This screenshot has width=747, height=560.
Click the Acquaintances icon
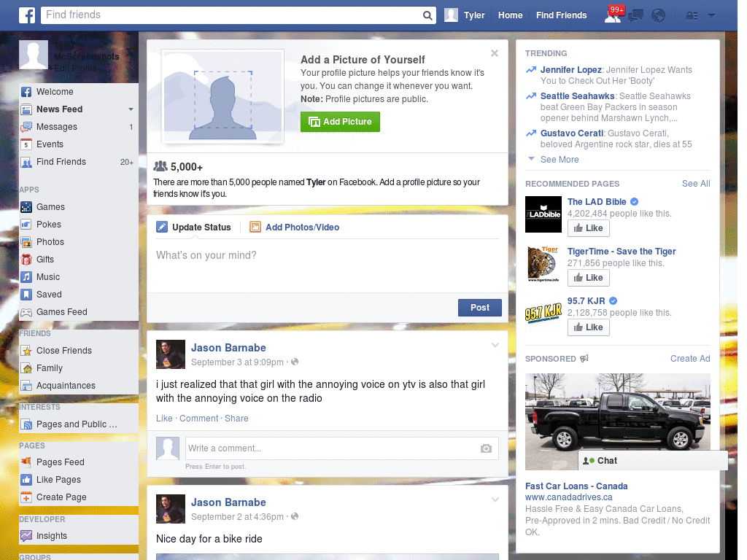pyautogui.click(x=26, y=386)
